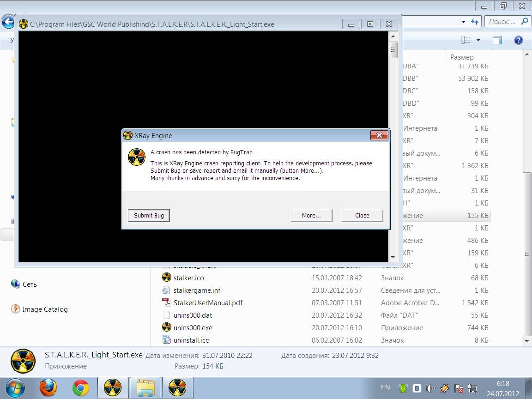Open the address bar history dropdown
Image resolution: width=532 pixels, height=399 pixels.
coord(463,22)
